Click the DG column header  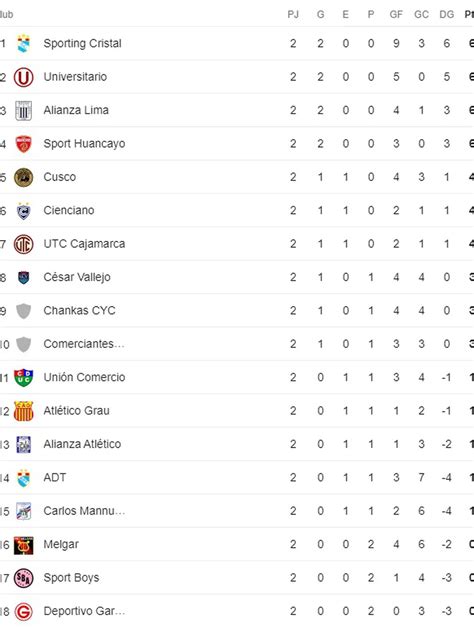(x=447, y=15)
